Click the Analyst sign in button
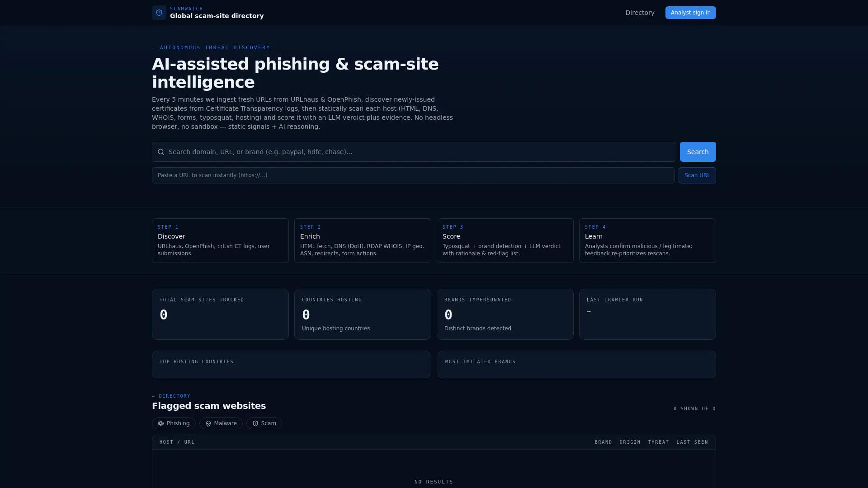The height and width of the screenshot is (488, 868). click(x=690, y=13)
